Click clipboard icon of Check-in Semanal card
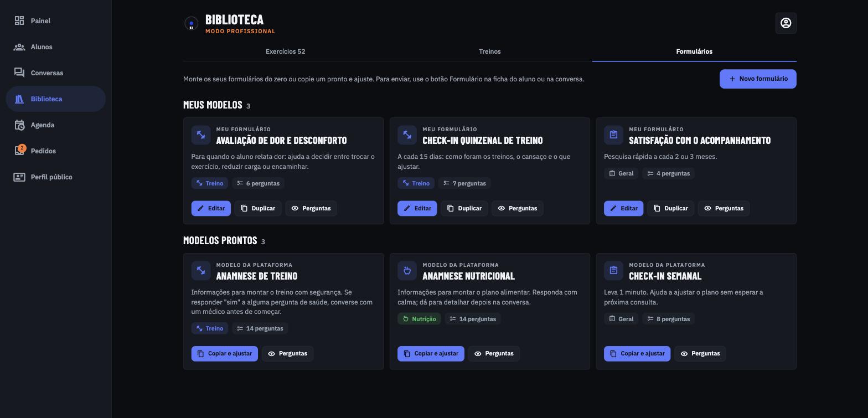 [x=613, y=270]
